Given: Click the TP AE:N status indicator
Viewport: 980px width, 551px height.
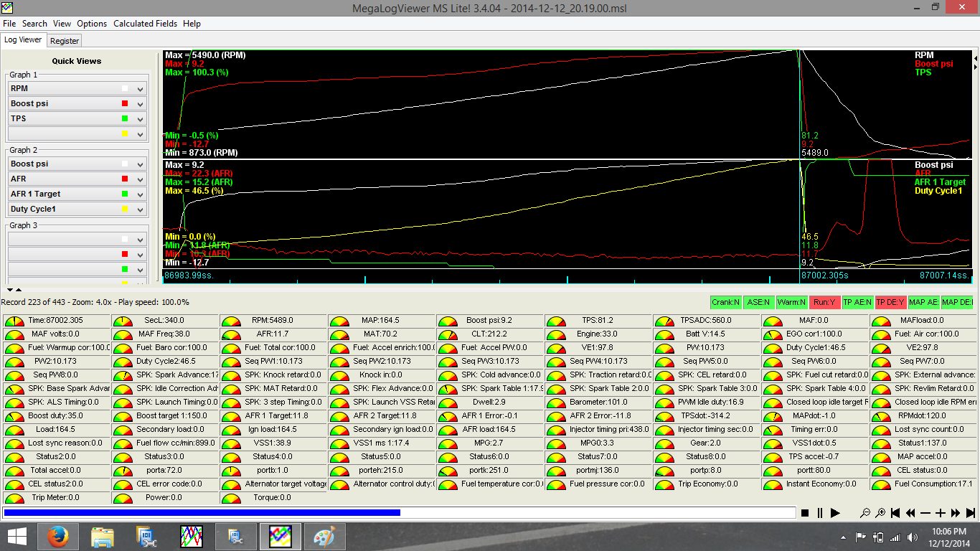Looking at the screenshot, I should point(858,303).
